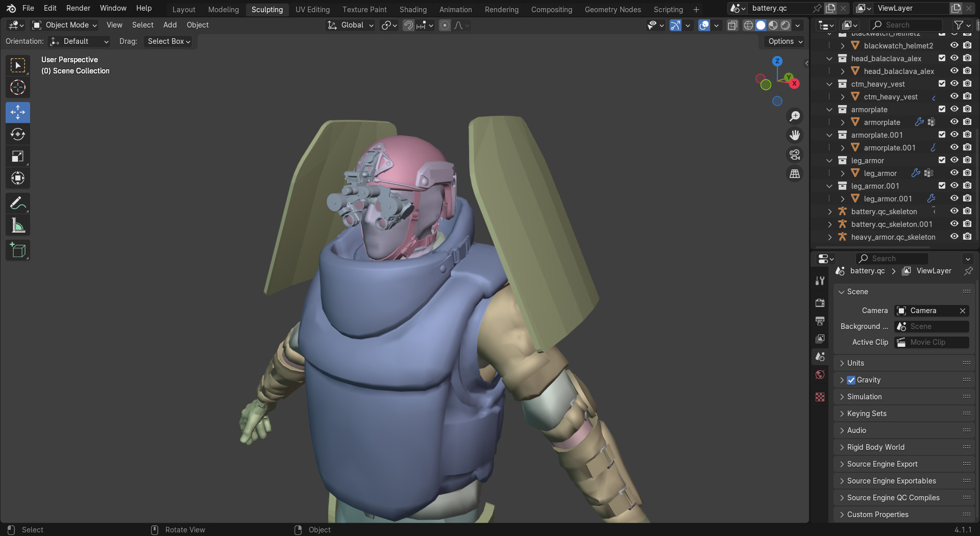Screen dimensions: 980x536
Task: Select the Move tool in the toolbar
Action: coord(17,112)
